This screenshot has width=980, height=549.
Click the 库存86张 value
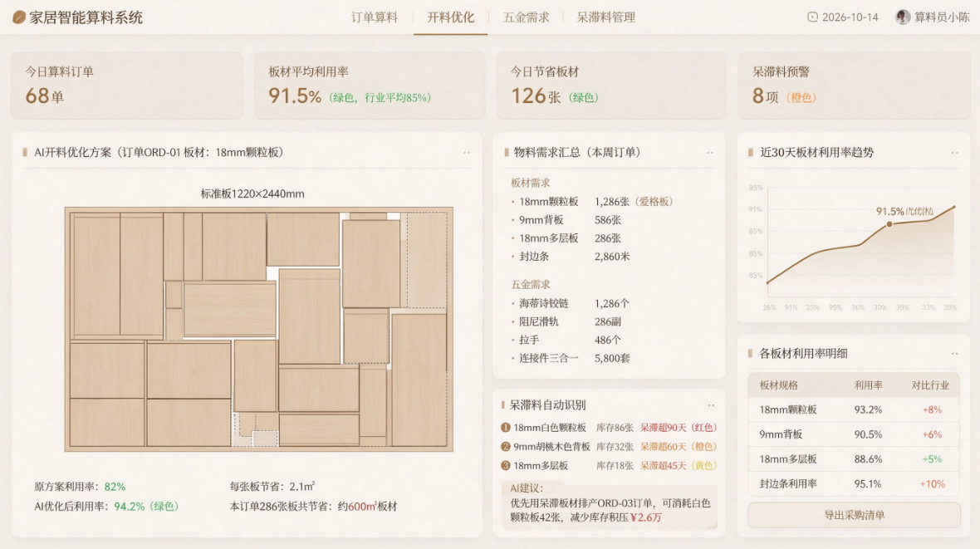click(615, 428)
